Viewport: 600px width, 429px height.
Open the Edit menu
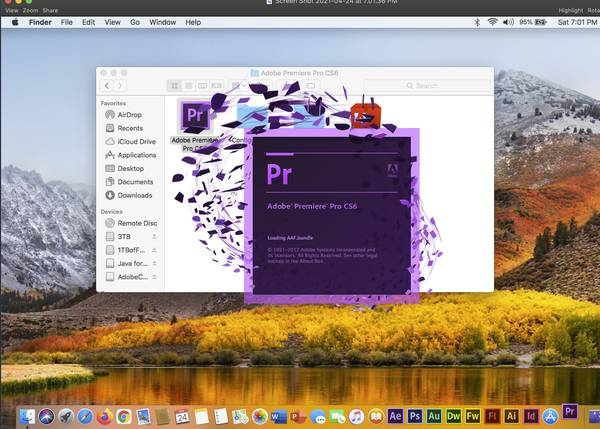click(88, 22)
